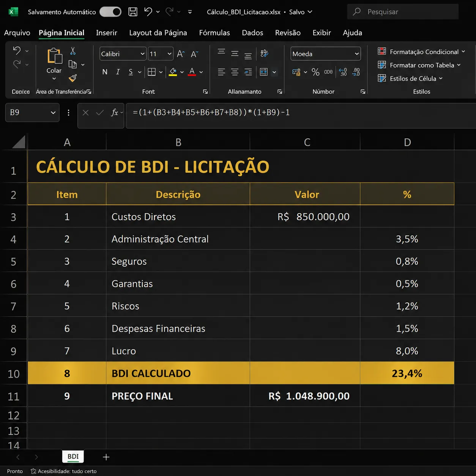476x476 pixels.
Task: Open the Fórmulas ribbon tab
Action: 214,33
